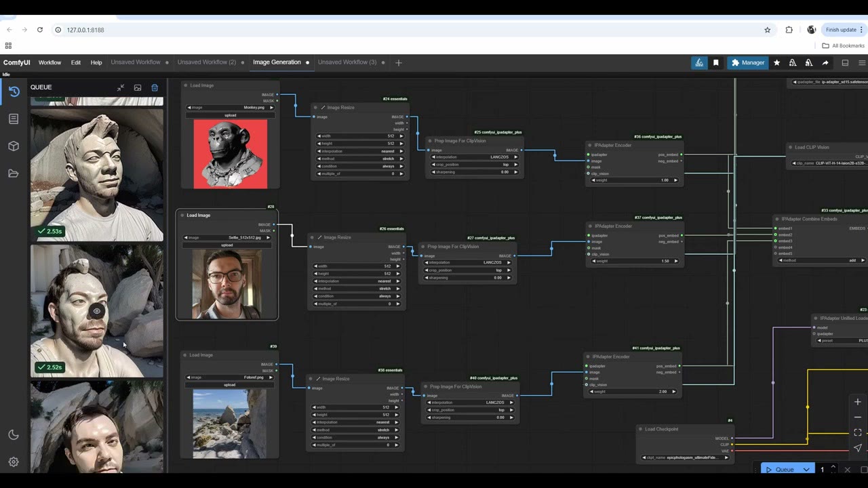Collapse the Image Resize node #24

(315, 107)
